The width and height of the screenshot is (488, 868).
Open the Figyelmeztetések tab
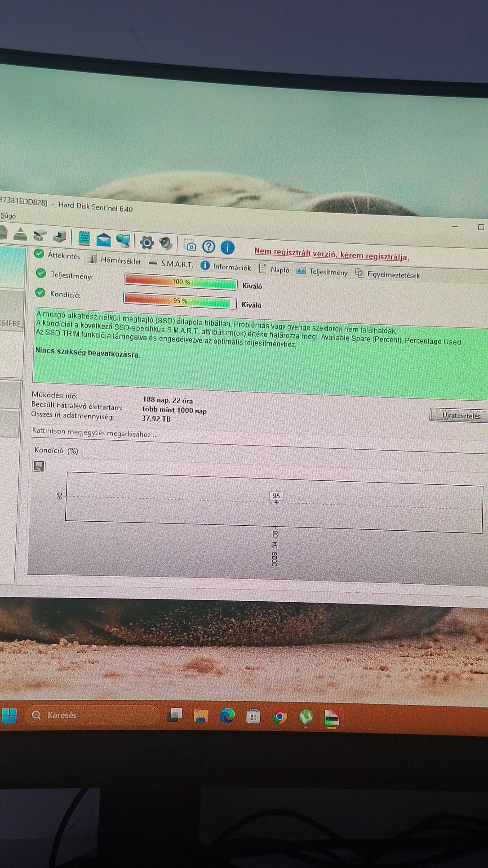tap(387, 274)
